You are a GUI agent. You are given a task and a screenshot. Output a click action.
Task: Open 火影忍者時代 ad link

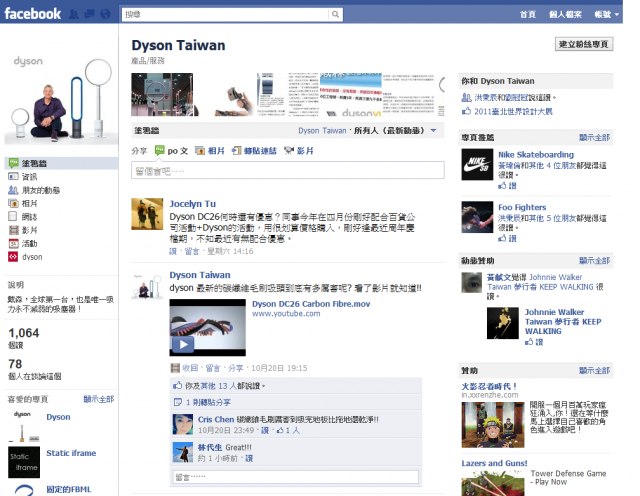tap(489, 386)
